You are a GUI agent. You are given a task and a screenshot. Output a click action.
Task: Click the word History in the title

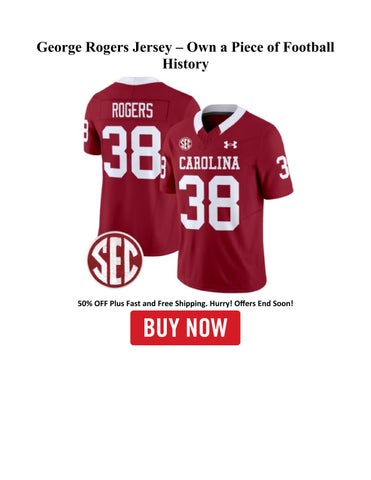pos(185,64)
